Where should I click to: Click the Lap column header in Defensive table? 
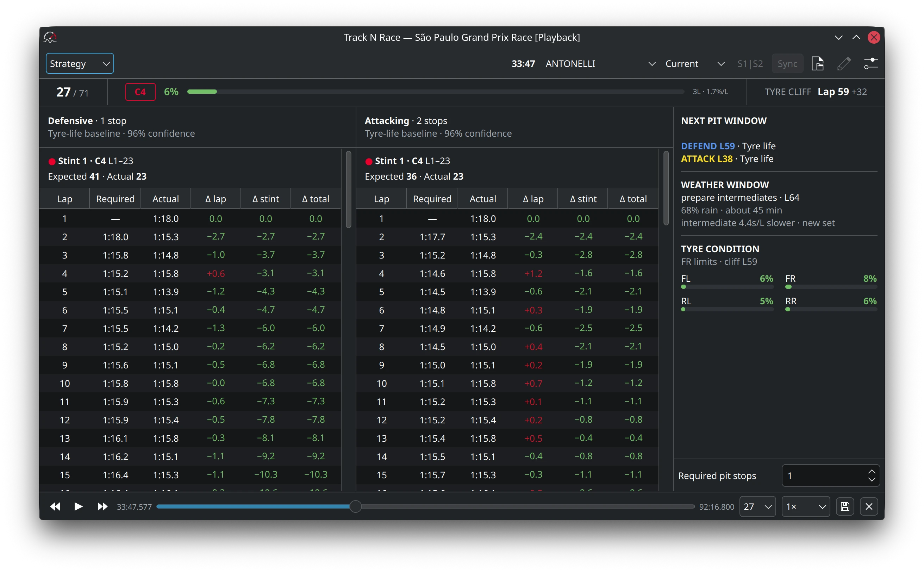click(x=65, y=199)
